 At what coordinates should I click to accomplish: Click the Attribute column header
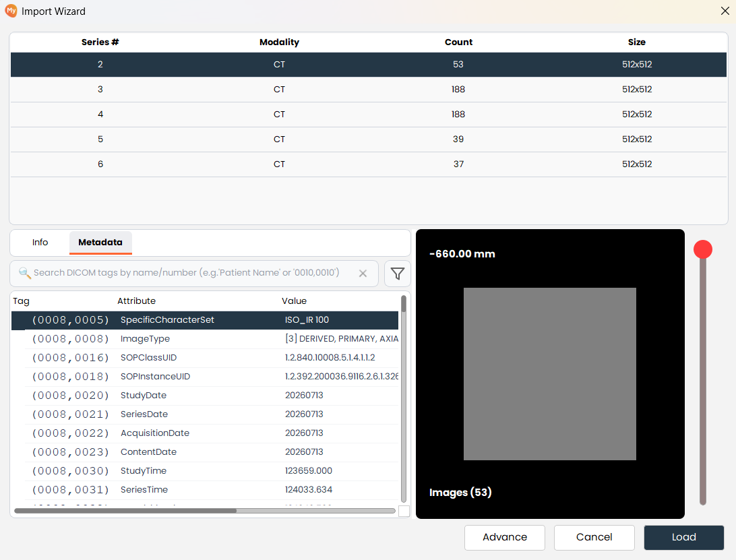[136, 301]
